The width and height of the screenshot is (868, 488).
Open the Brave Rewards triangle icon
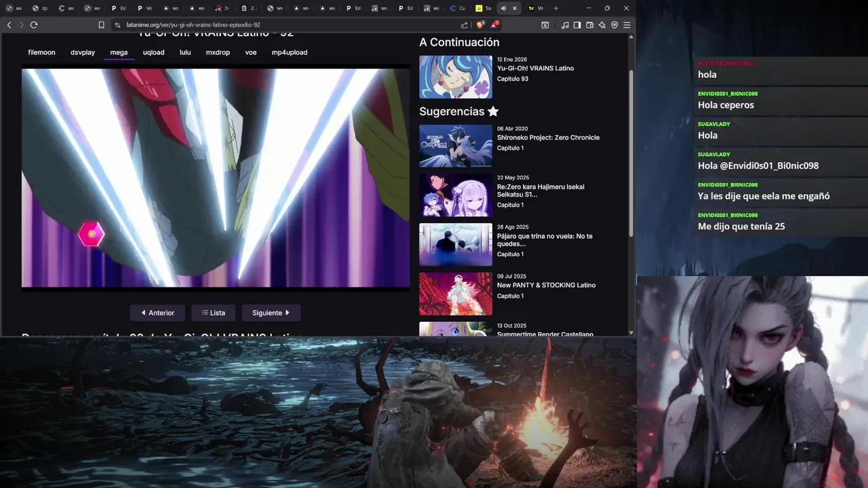tap(495, 24)
